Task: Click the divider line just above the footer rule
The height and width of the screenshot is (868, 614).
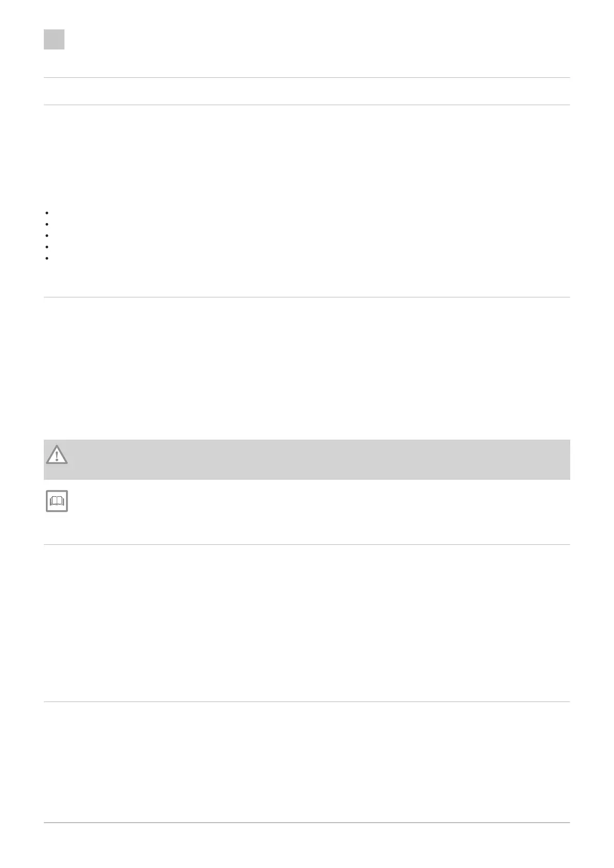Action: (307, 702)
